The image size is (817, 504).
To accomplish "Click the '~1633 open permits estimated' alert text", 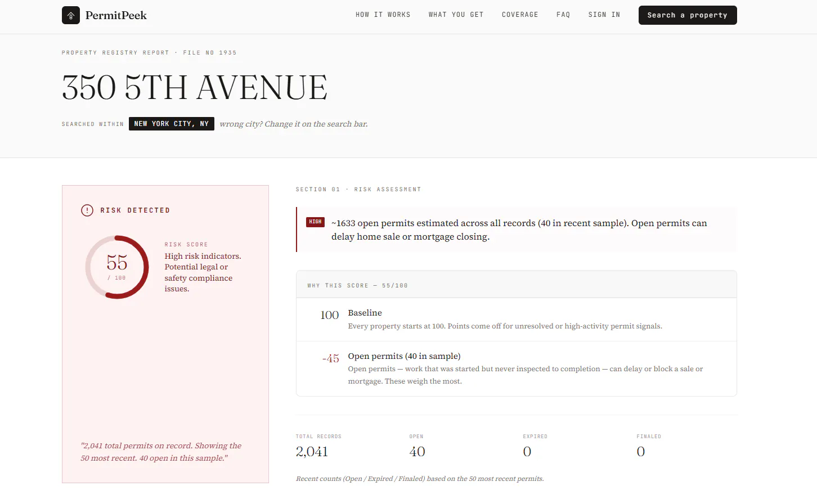I will click(519, 229).
